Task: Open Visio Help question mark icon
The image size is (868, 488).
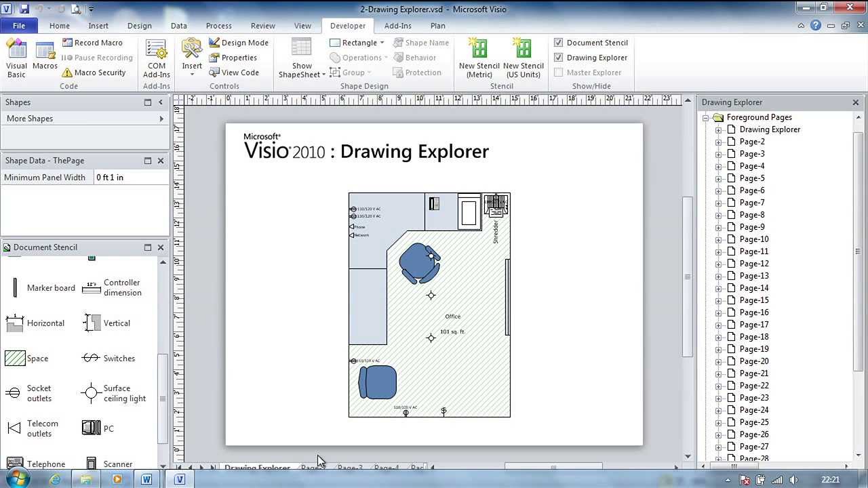Action: (816, 26)
